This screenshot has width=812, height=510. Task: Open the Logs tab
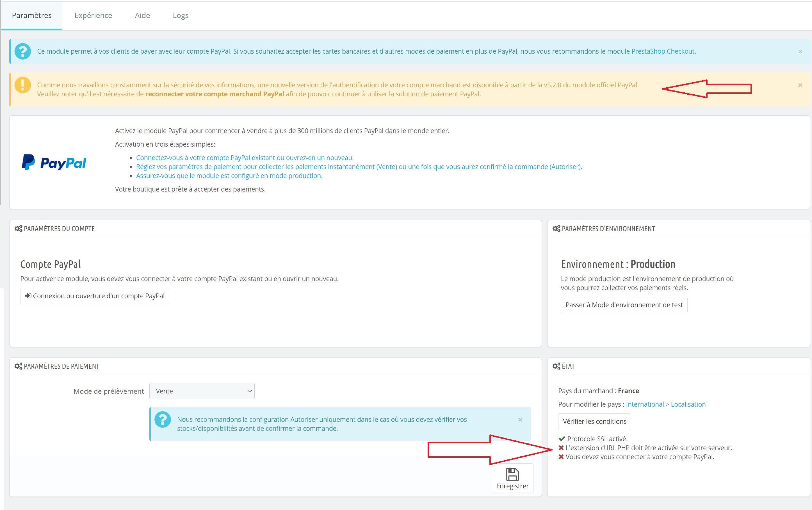coord(181,15)
